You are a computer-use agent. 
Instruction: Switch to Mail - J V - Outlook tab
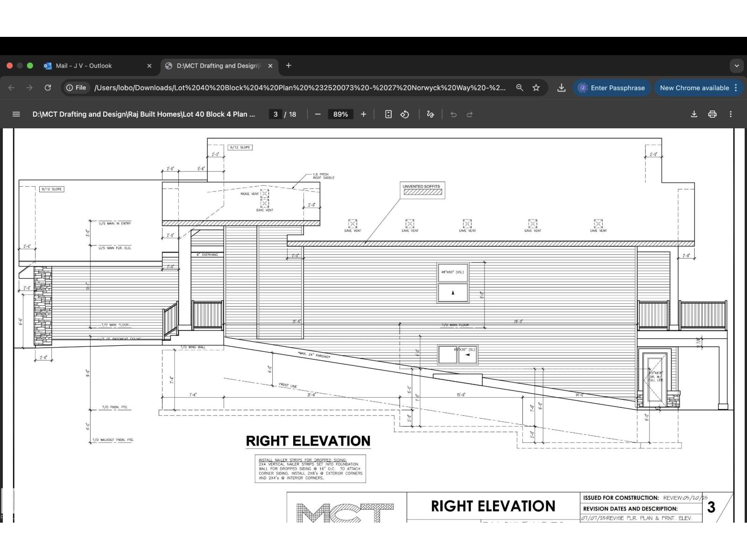84,66
